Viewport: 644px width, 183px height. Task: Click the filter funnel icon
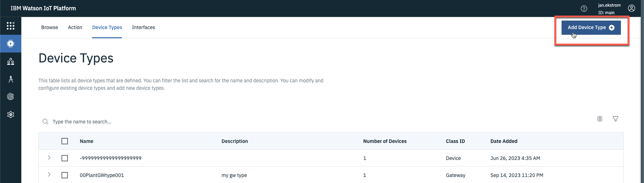[x=616, y=119]
